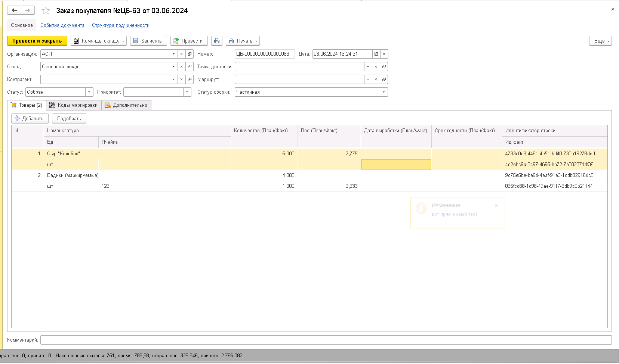The width and height of the screenshot is (619, 364).
Task: Open the Команды склада dropdown menu
Action: click(99, 41)
